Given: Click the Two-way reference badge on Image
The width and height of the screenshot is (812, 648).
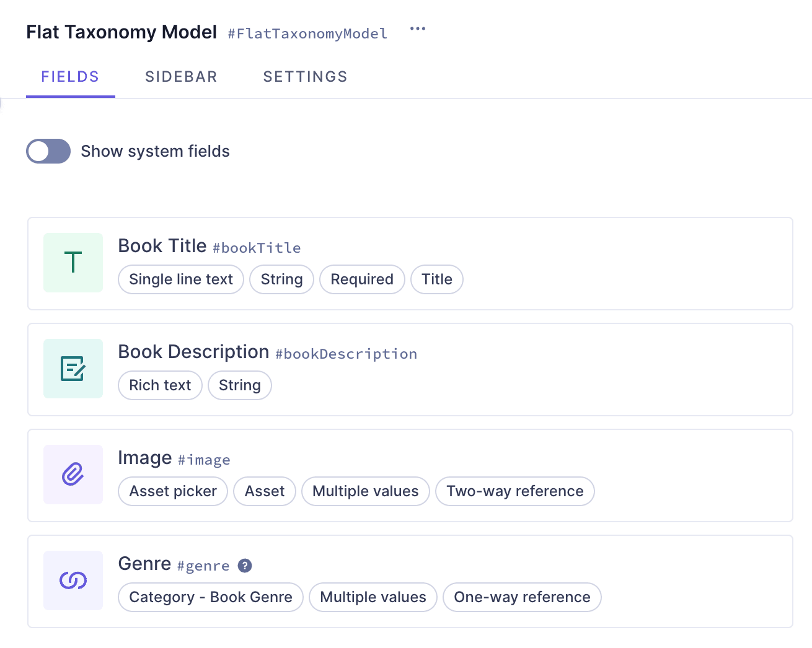Looking at the screenshot, I should tap(514, 491).
